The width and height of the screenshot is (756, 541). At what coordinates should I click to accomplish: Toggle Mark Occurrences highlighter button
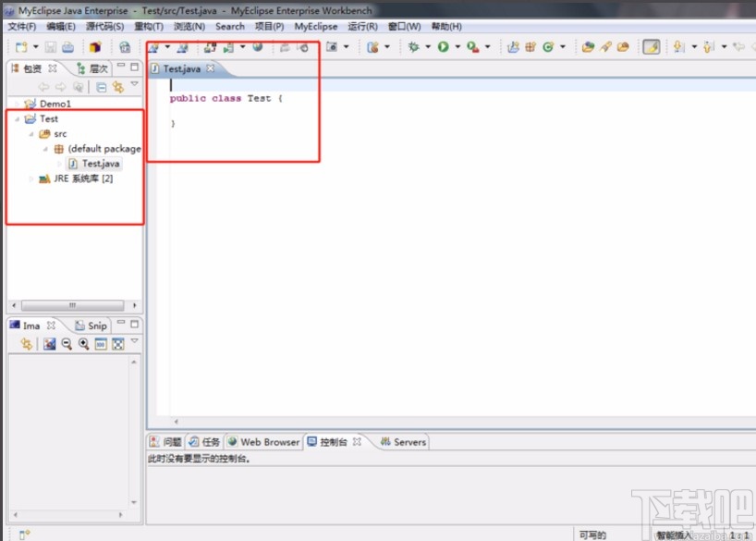point(652,47)
